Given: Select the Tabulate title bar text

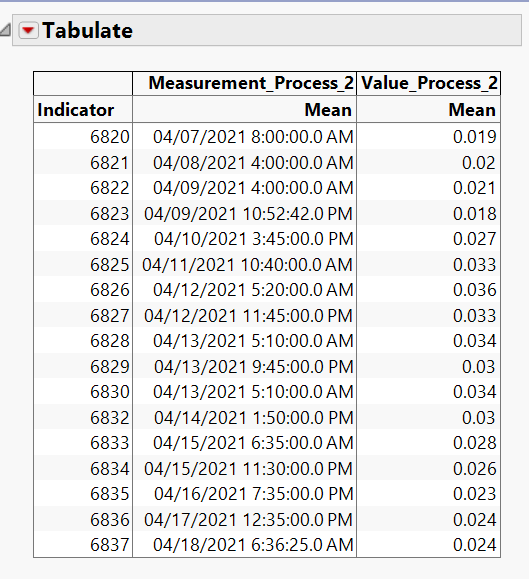Looking at the screenshot, I should 87,30.
